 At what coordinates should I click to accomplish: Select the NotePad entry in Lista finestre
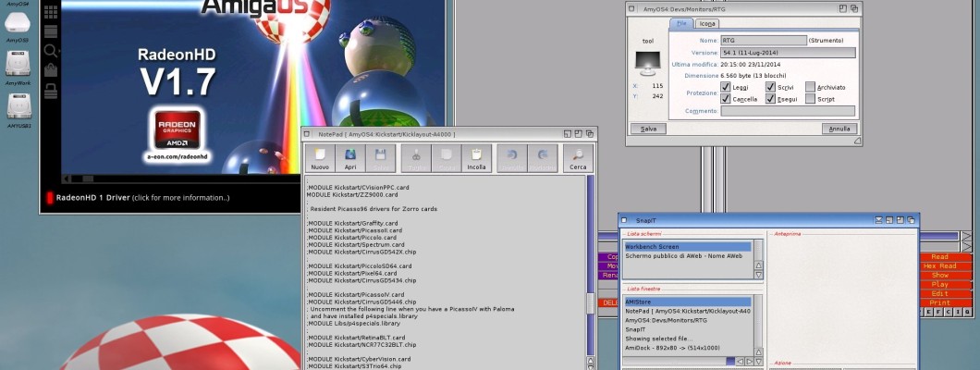(x=688, y=311)
